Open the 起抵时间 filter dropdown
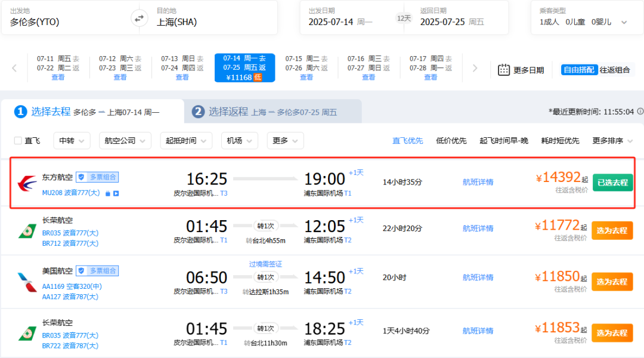The width and height of the screenshot is (644, 358). [186, 141]
